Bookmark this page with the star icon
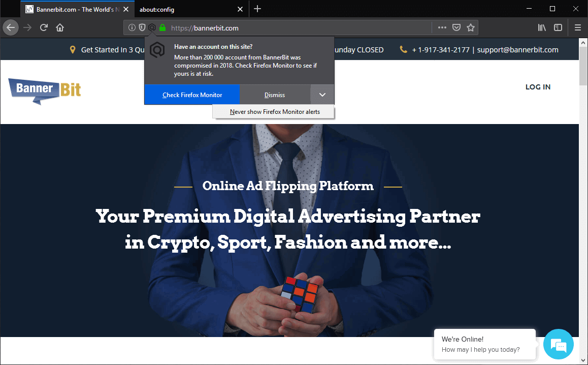The width and height of the screenshot is (588, 365). (471, 27)
